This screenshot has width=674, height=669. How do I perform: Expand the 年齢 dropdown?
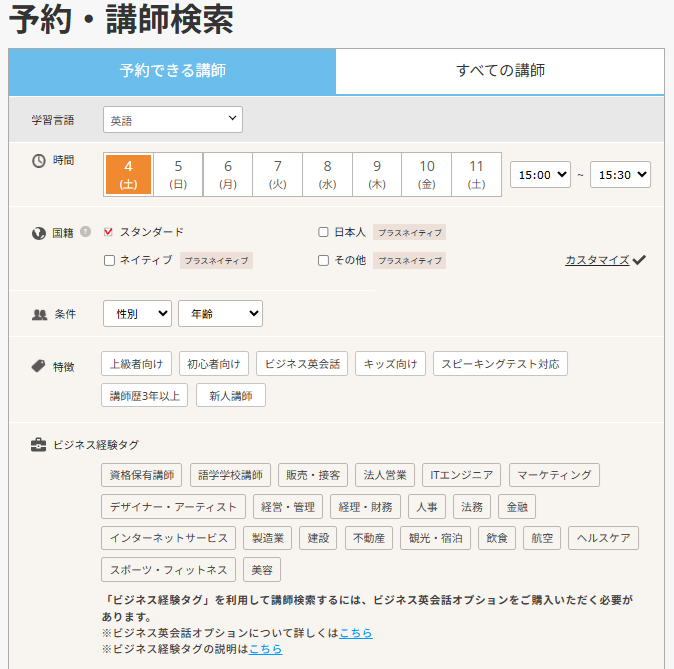(220, 314)
